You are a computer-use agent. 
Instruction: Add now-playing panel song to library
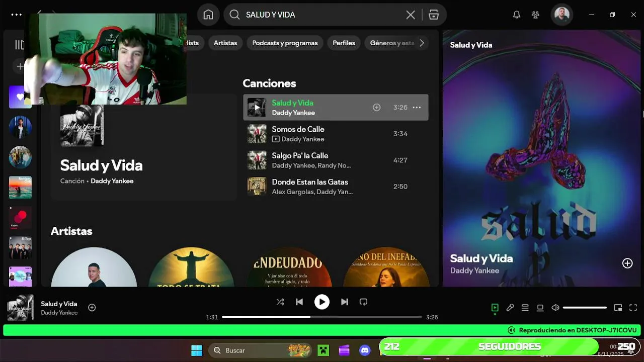[627, 263]
